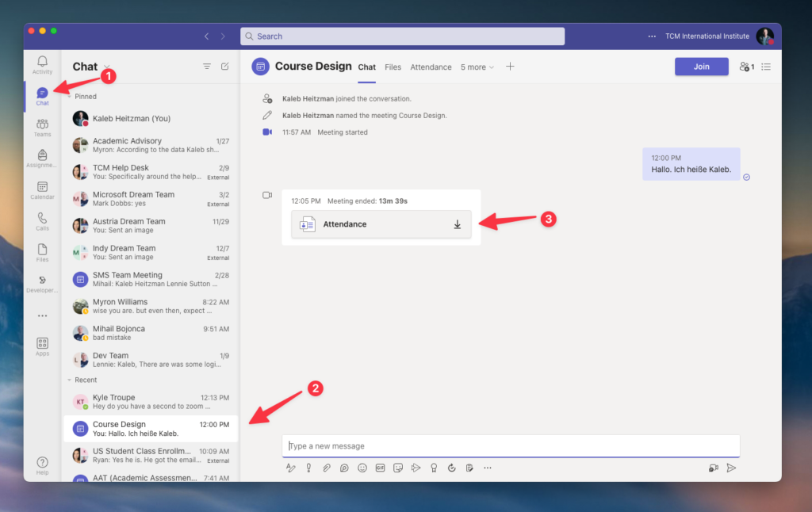Image resolution: width=812 pixels, height=512 pixels.
Task: Show more apps via sidebar ellipsis
Action: [43, 315]
